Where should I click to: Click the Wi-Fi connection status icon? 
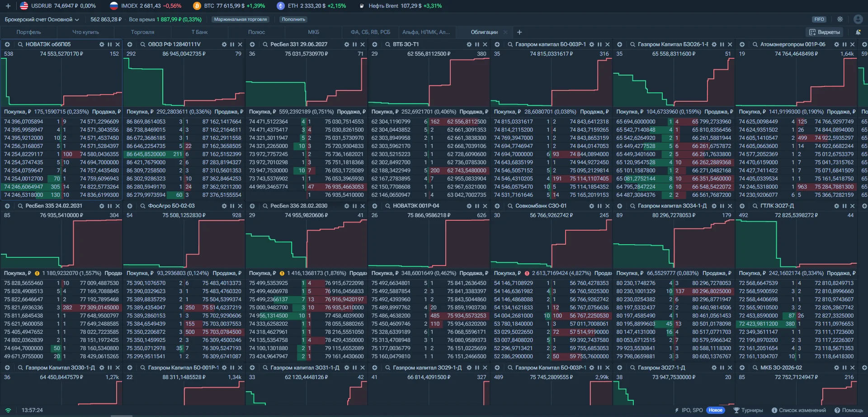point(8,410)
